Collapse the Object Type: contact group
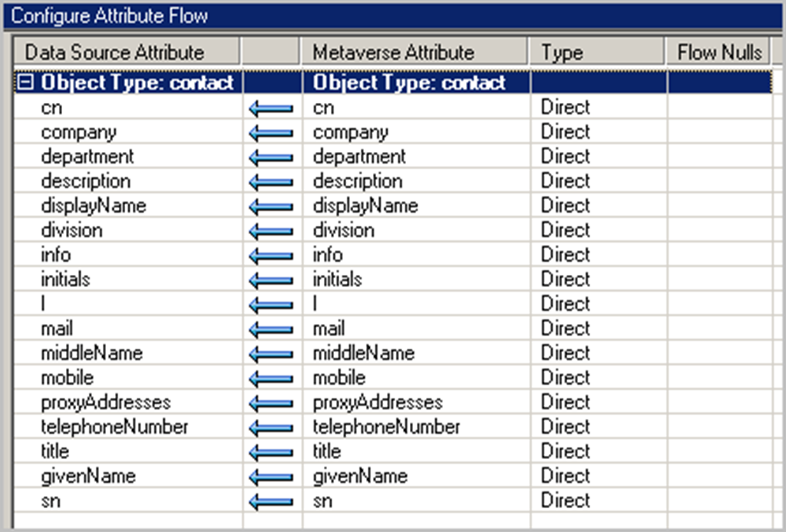This screenshot has width=786, height=532. coord(26,83)
